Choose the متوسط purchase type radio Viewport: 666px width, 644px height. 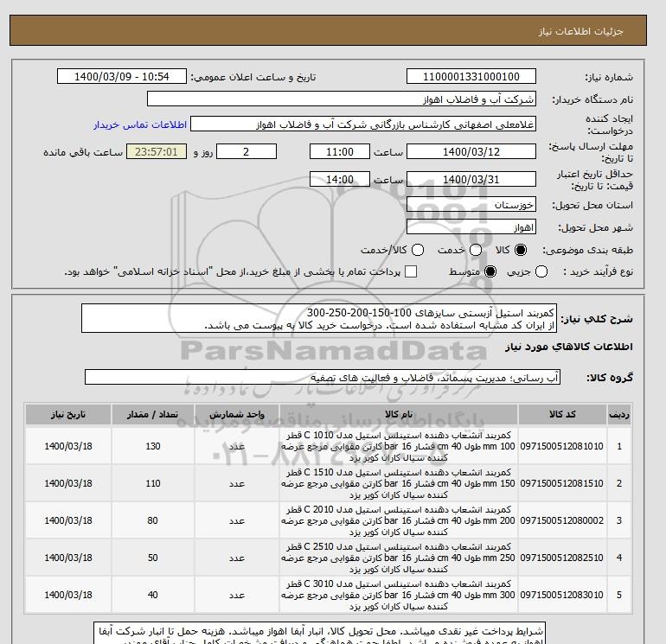coord(490,271)
